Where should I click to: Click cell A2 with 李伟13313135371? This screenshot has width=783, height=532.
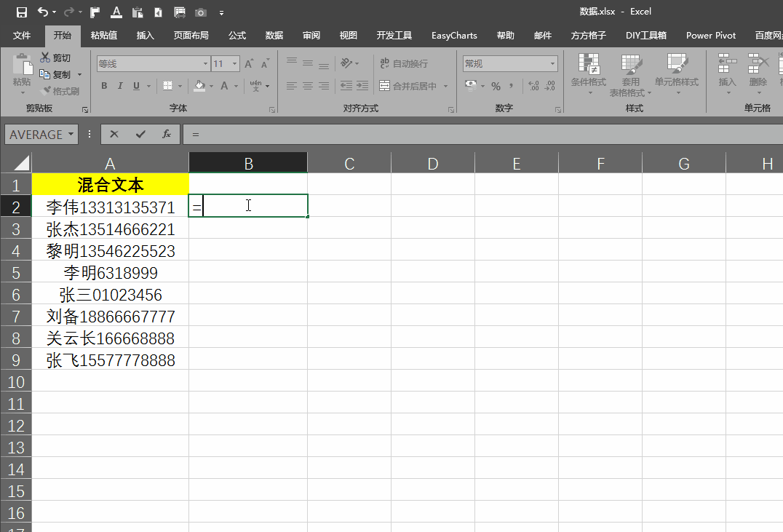coord(111,207)
